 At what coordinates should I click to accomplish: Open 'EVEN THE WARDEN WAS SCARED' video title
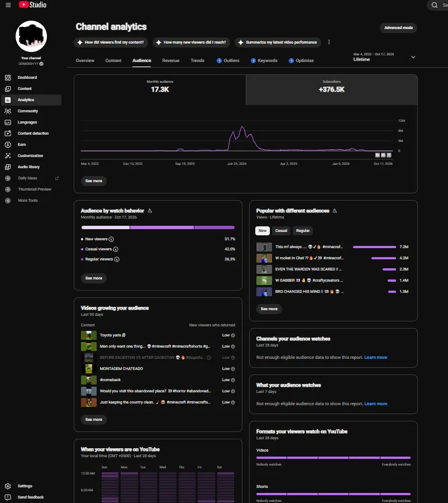coord(308,269)
